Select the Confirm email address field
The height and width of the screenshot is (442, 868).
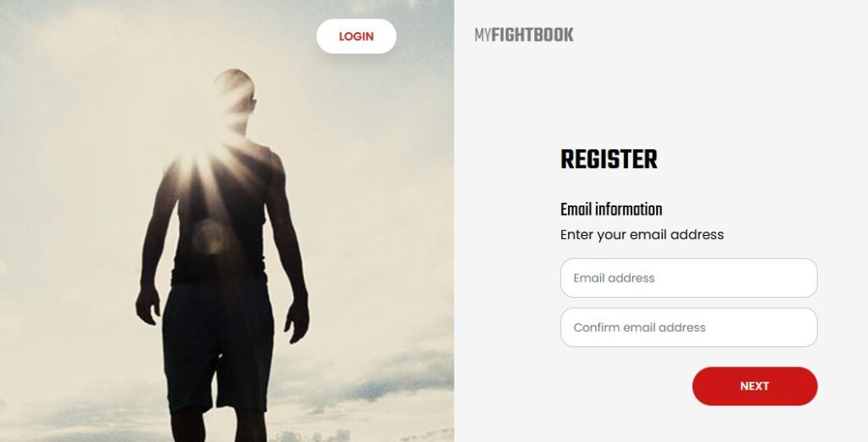pyautogui.click(x=688, y=327)
